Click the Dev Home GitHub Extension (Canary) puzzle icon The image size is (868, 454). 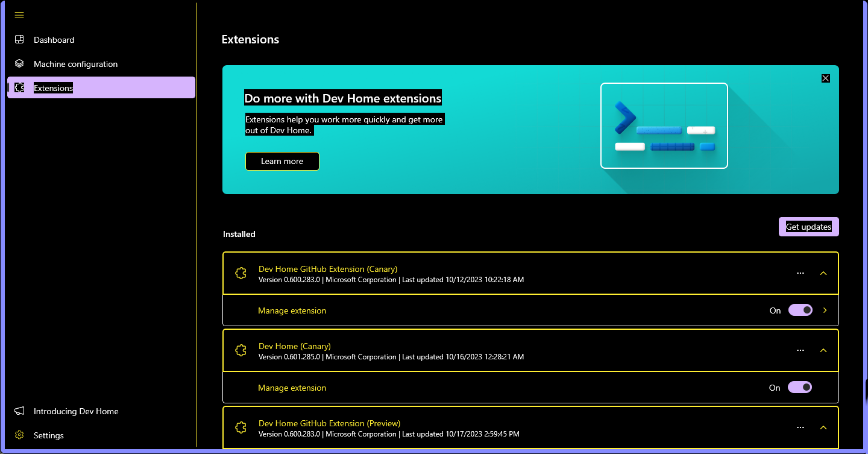(x=241, y=273)
